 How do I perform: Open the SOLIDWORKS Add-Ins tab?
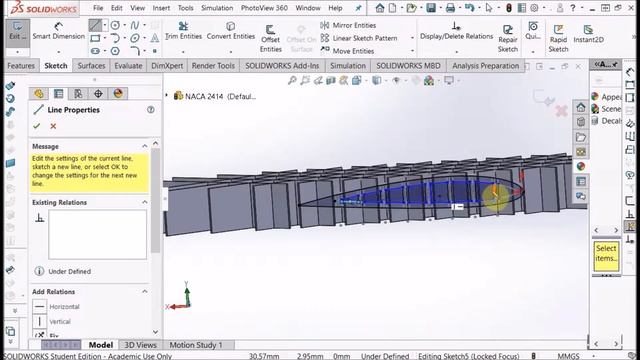tap(282, 66)
